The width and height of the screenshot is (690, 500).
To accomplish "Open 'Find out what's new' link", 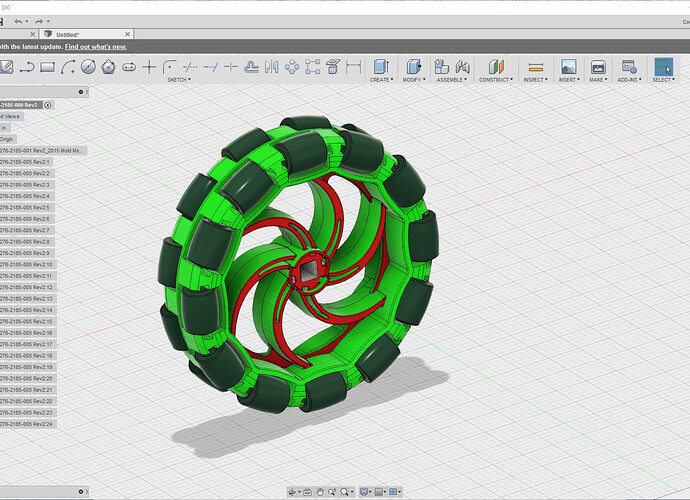I will (96, 47).
